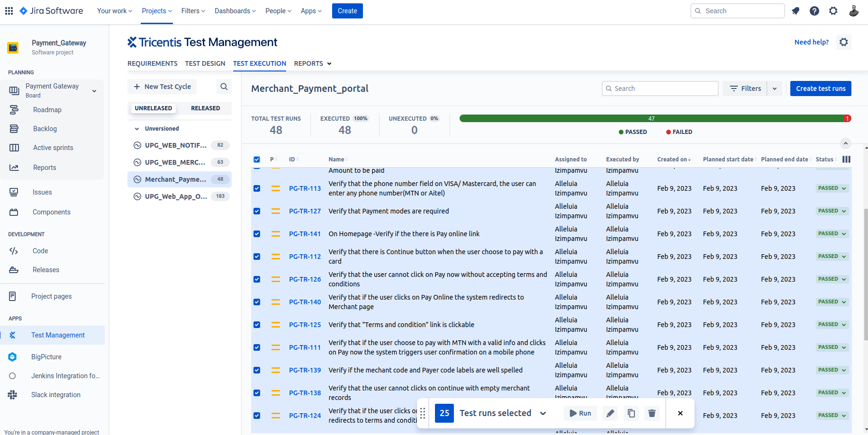Uncheck test run PG-TR-113
Image resolution: width=868 pixels, height=435 pixels.
257,188
